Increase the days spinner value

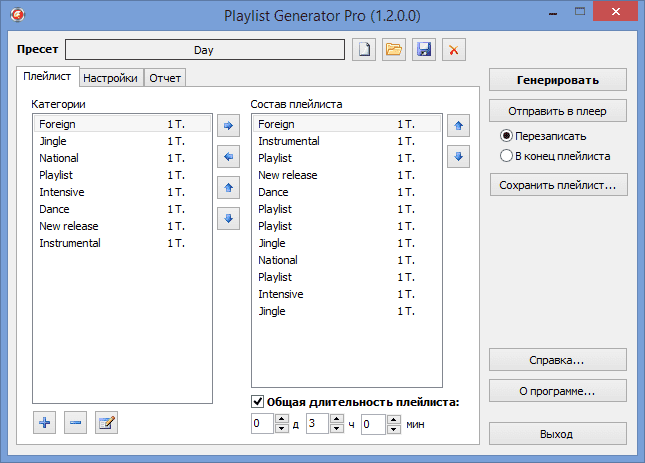282,420
